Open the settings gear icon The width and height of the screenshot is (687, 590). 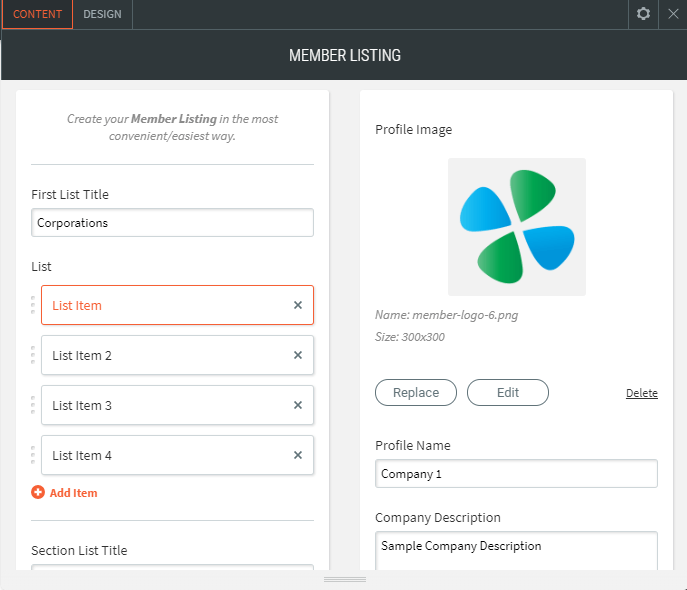tap(643, 14)
